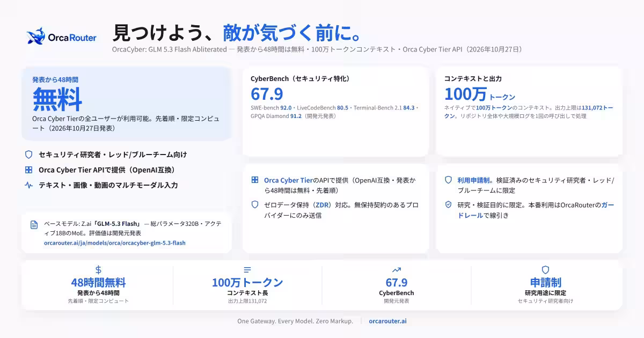Open the footer orcarouter.ai link
644x338 pixels.
(x=387, y=321)
